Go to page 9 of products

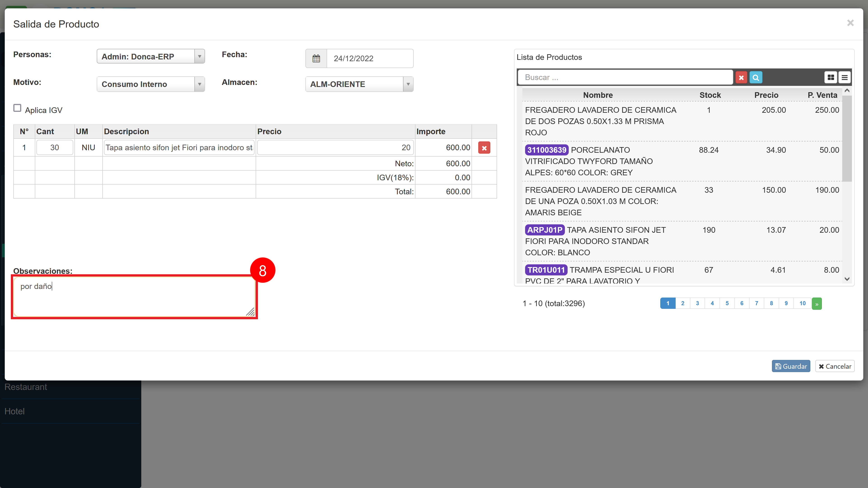(786, 303)
